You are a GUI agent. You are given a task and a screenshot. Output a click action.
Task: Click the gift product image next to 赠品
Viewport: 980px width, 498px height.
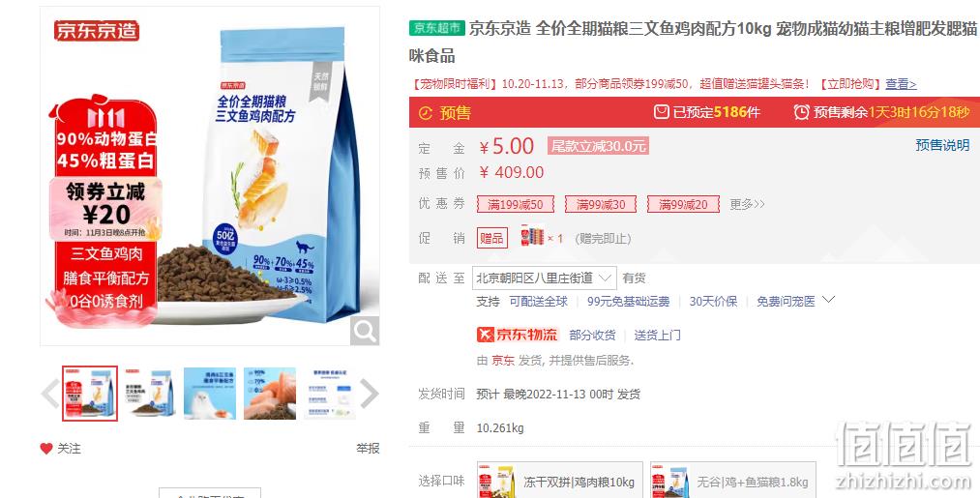532,238
